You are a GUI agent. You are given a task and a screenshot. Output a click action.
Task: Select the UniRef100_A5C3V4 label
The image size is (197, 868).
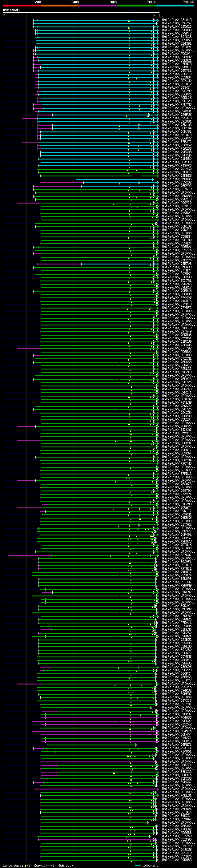(x=177, y=54)
